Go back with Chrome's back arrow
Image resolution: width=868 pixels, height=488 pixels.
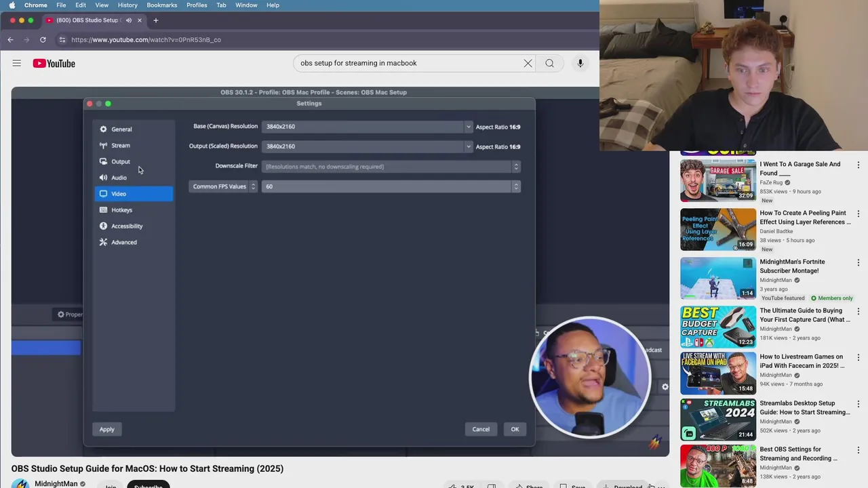(10, 39)
